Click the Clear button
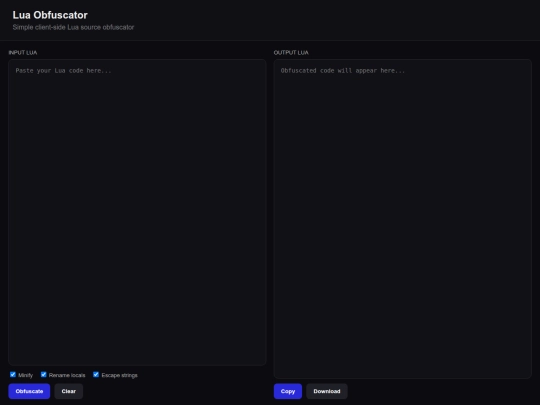540x405 pixels. [69, 391]
